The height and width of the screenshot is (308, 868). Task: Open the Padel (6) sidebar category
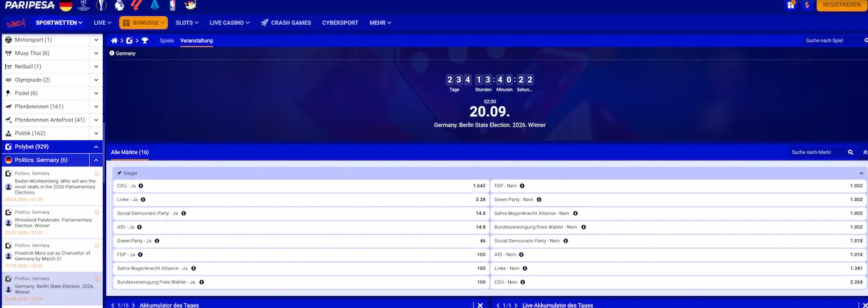(x=47, y=94)
